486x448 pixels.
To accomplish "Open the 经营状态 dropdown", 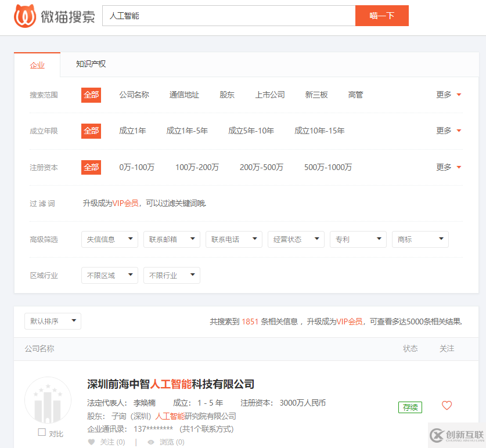I will coord(296,239).
